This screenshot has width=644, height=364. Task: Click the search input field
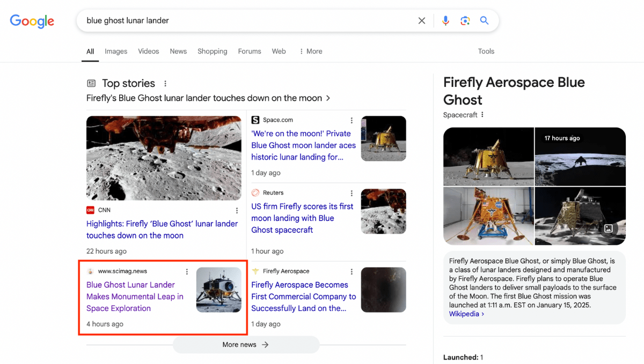pyautogui.click(x=247, y=21)
